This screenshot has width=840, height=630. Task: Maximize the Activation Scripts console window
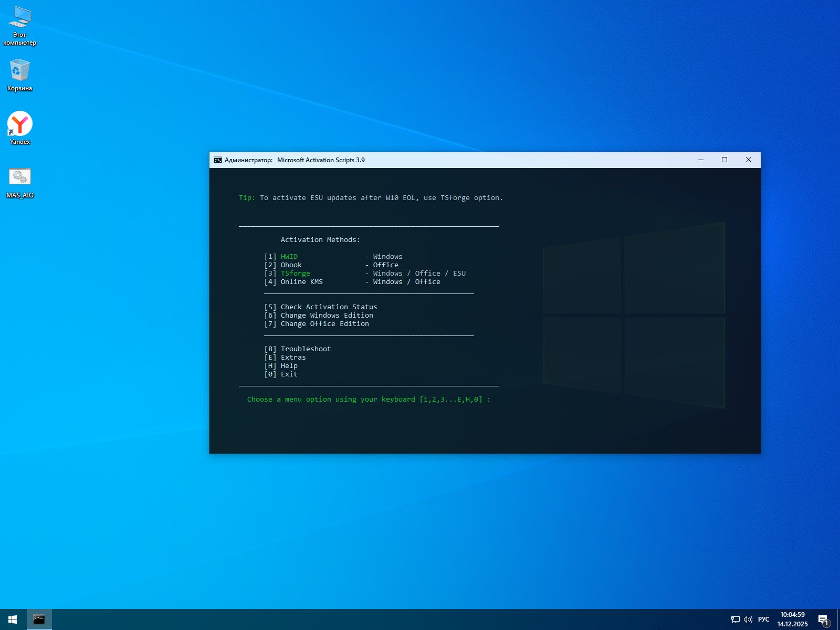coord(724,160)
